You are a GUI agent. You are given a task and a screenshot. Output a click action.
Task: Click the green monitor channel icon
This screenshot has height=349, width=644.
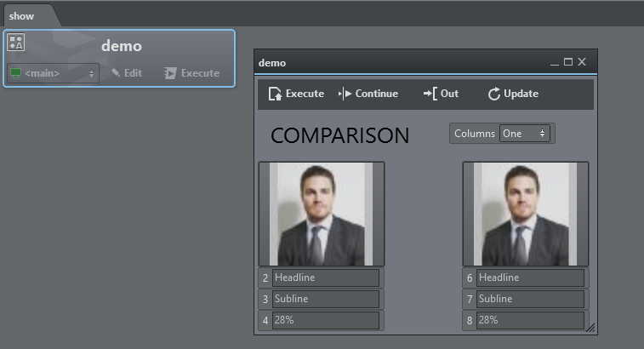tap(15, 73)
